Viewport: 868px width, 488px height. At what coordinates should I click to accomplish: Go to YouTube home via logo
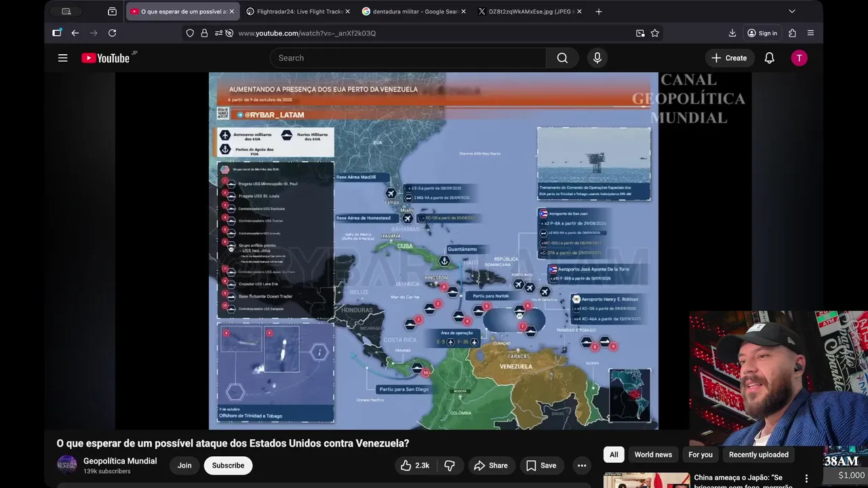(105, 58)
